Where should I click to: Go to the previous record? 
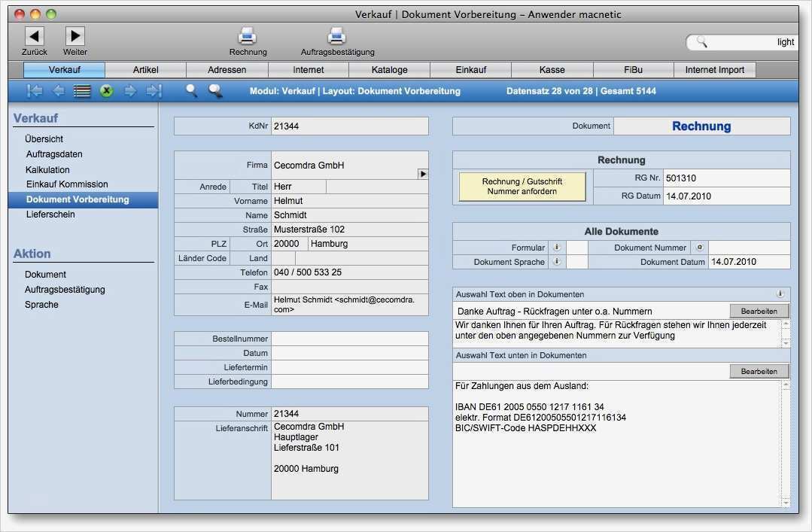pyautogui.click(x=57, y=90)
